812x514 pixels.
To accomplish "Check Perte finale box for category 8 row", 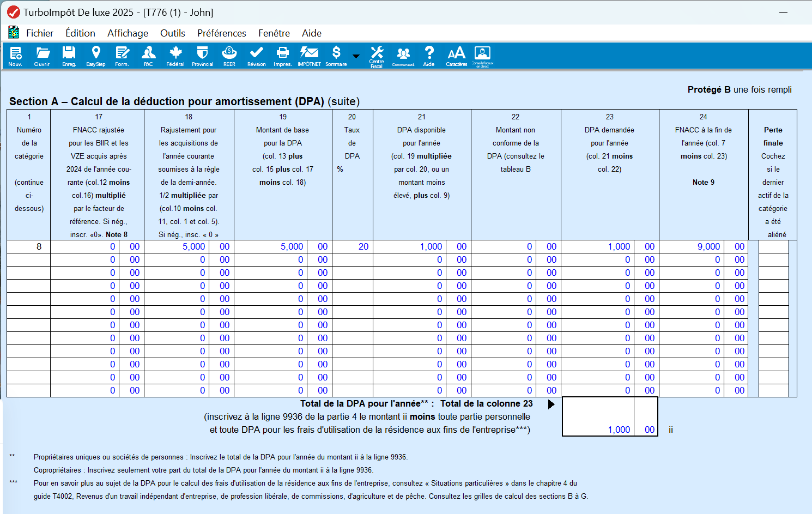I will click(774, 246).
